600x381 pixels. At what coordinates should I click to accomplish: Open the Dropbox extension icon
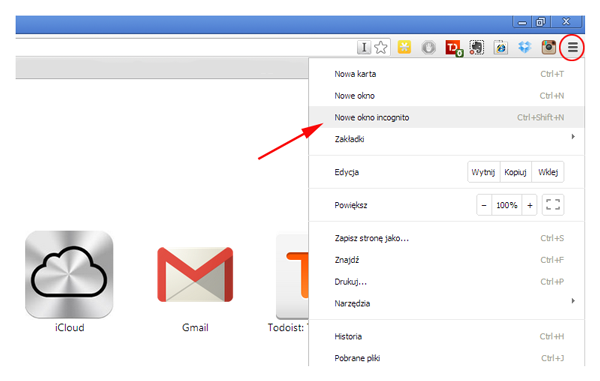[x=525, y=47]
